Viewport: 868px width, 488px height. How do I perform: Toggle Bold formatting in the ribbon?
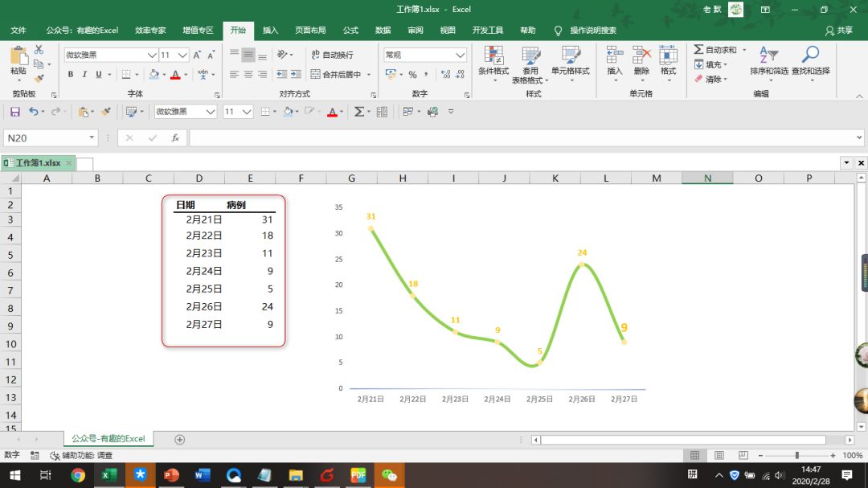[x=71, y=75]
